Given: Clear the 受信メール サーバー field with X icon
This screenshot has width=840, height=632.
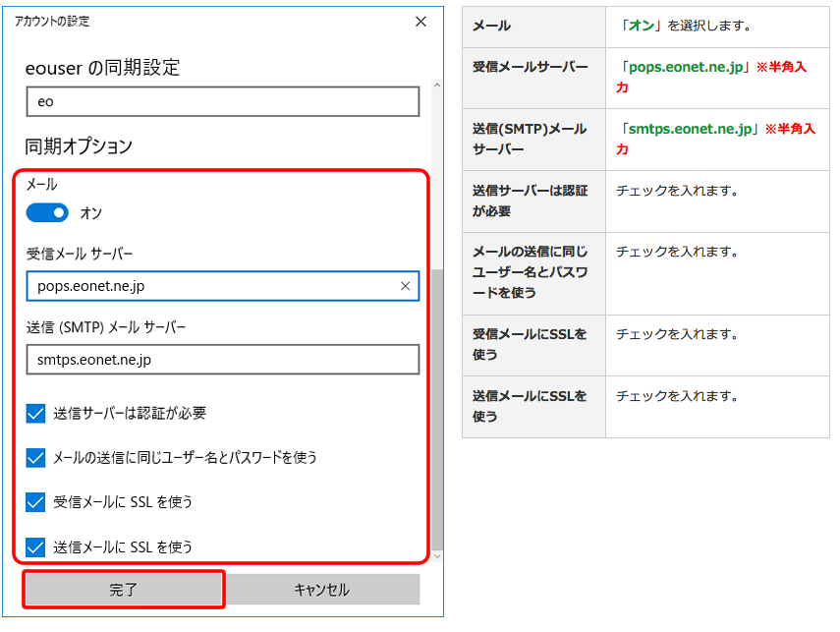Looking at the screenshot, I should click(x=406, y=286).
